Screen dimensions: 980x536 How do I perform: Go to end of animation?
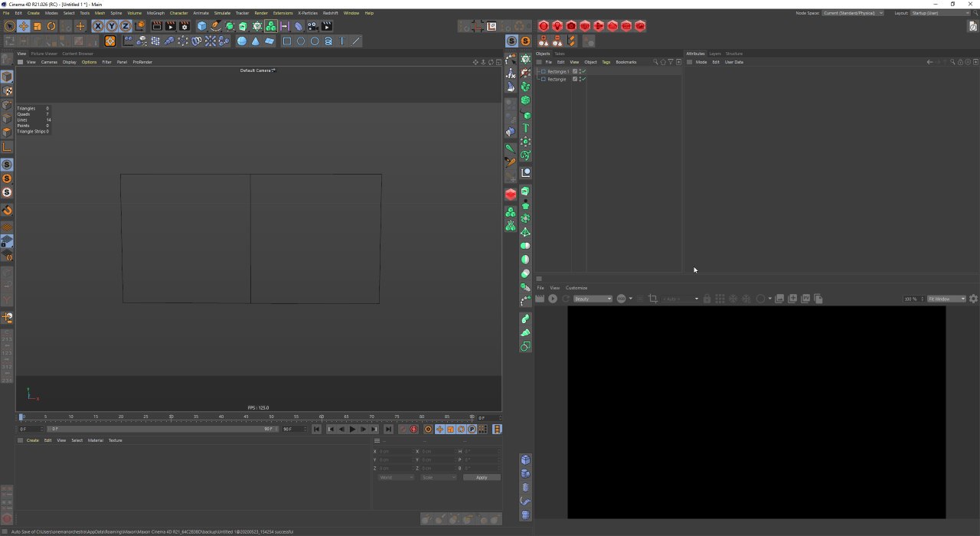(388, 429)
